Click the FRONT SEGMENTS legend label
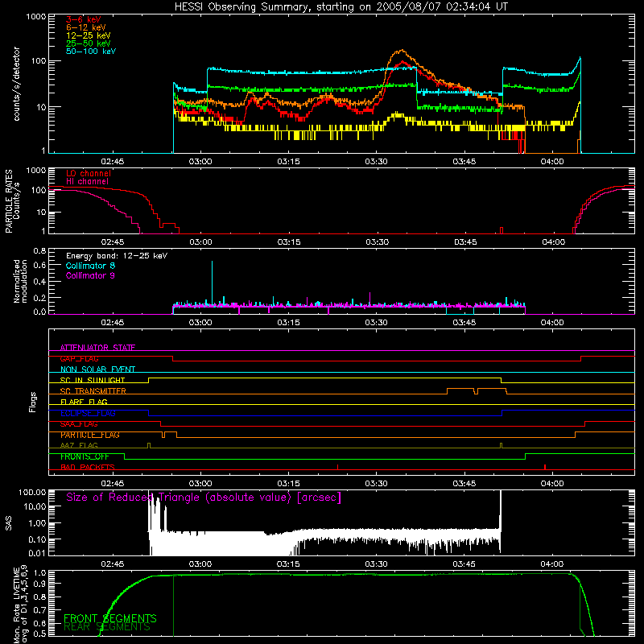Image resolution: width=644 pixels, height=644 pixels. click(x=110, y=618)
